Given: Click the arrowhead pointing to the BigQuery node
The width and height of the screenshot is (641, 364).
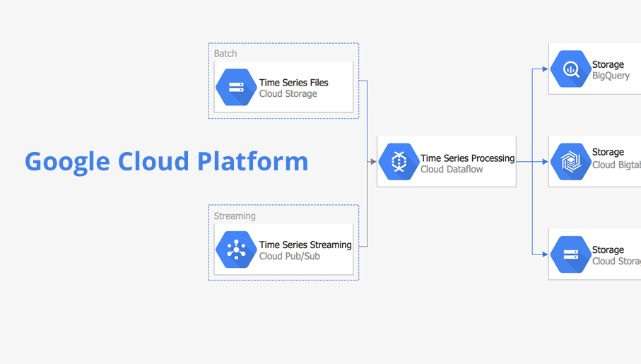Looking at the screenshot, I should [545, 69].
